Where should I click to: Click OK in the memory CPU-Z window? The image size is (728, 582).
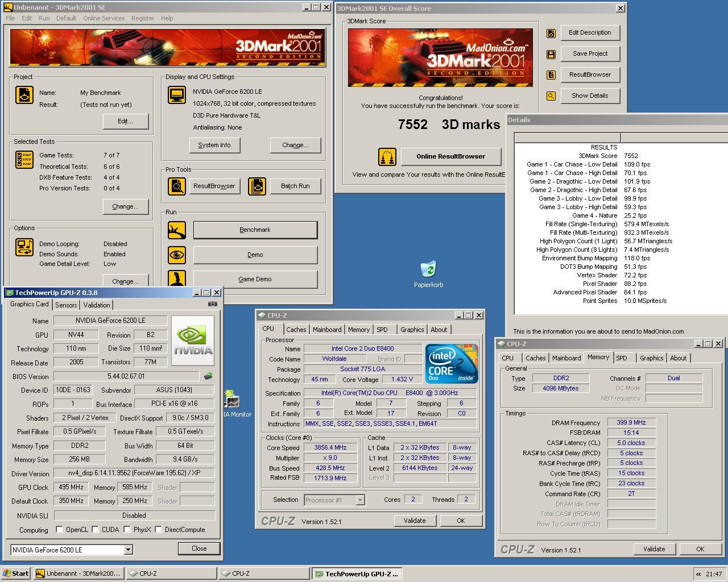point(700,549)
